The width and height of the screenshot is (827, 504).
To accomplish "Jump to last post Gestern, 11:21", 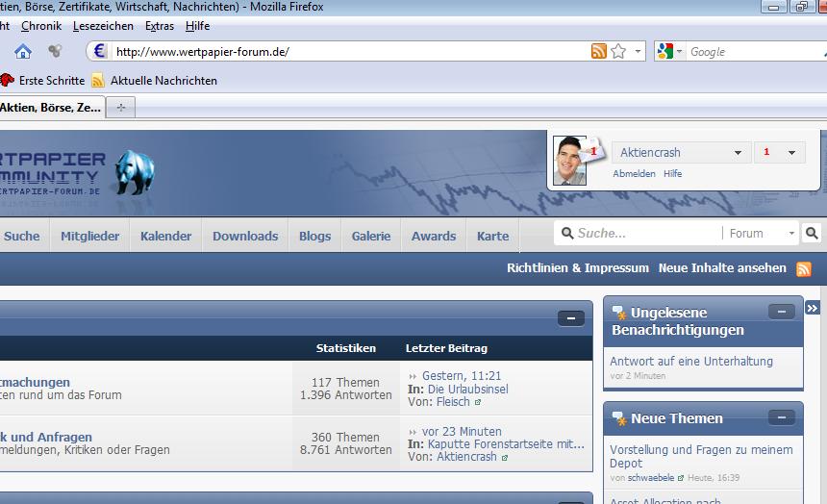I will click(x=462, y=376).
